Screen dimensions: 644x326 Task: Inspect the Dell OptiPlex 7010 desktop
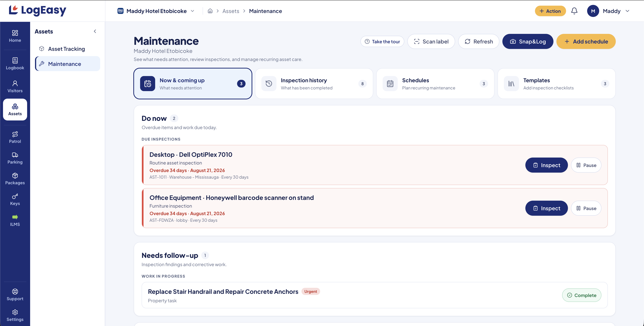tap(546, 165)
